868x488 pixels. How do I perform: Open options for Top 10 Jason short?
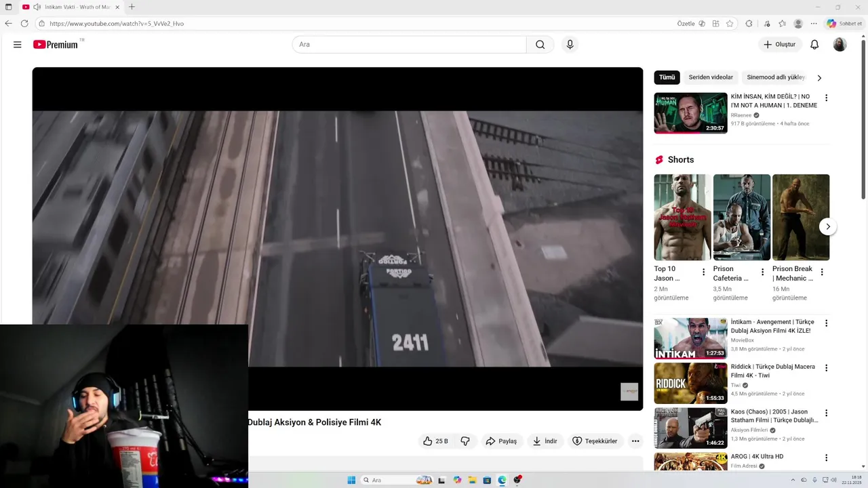[x=703, y=272]
